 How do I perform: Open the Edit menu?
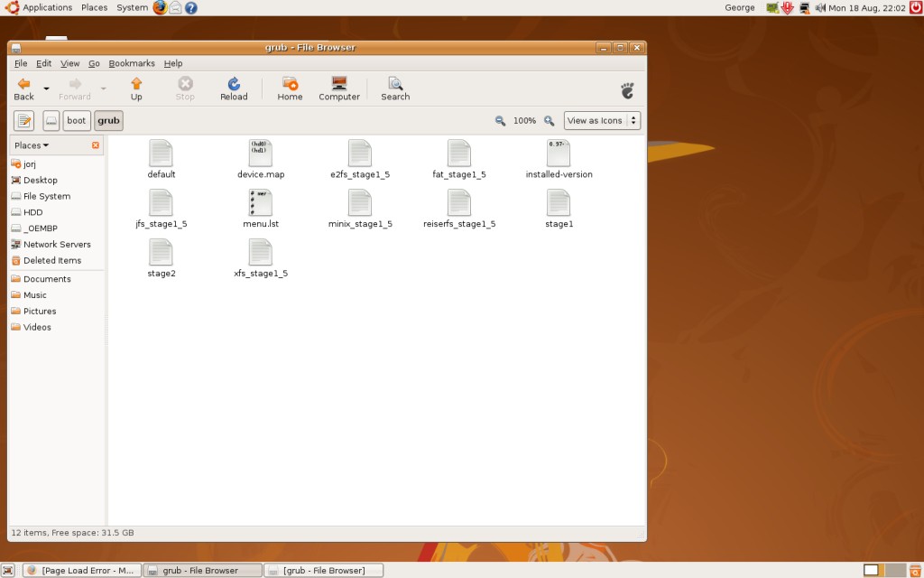pos(43,63)
